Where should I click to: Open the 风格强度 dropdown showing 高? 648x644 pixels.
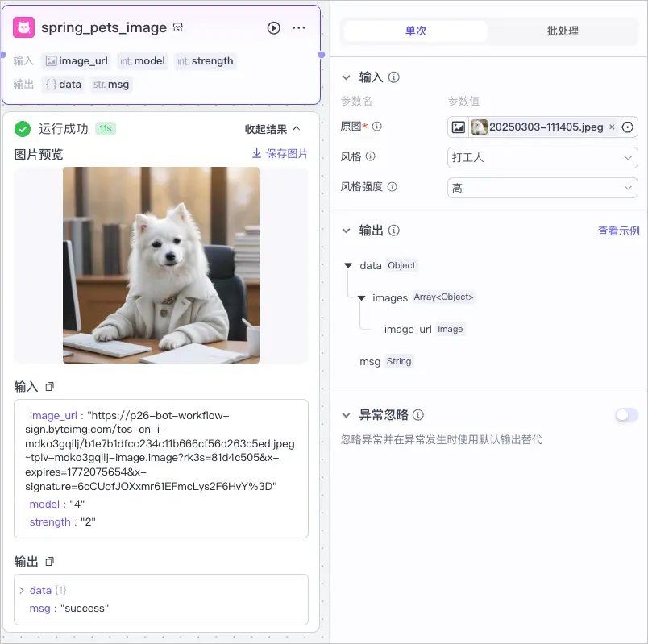point(542,188)
